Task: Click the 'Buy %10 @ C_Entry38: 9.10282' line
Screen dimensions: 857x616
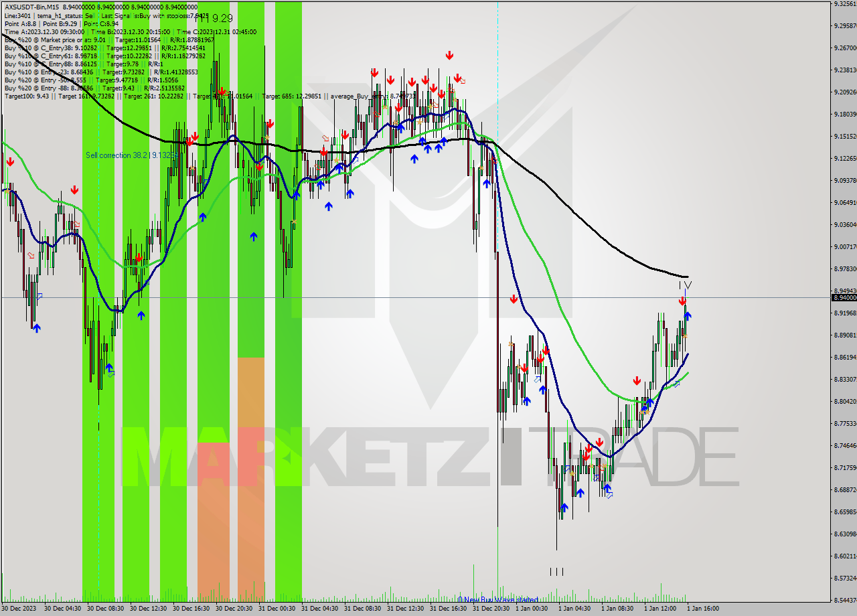Action: point(106,48)
